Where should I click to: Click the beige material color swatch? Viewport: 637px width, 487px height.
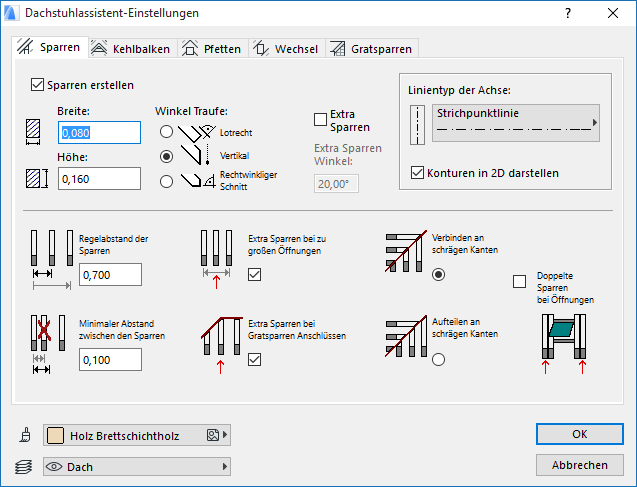pyautogui.click(x=56, y=435)
